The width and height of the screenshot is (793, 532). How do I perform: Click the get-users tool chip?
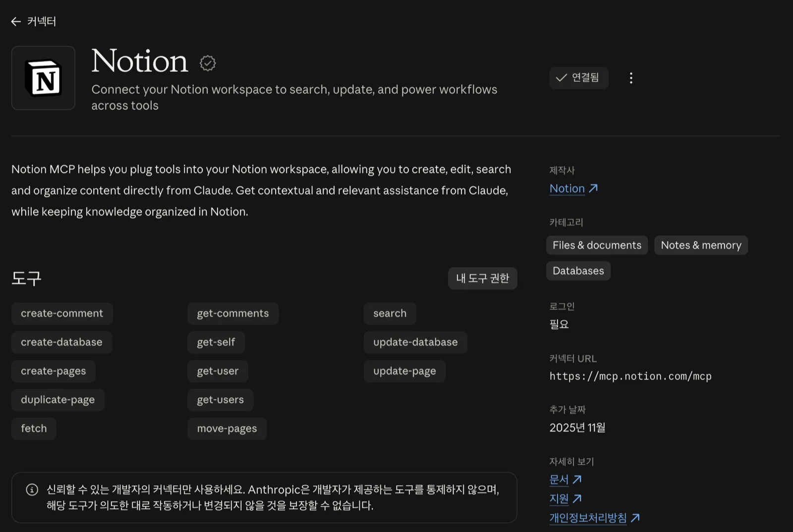click(221, 400)
